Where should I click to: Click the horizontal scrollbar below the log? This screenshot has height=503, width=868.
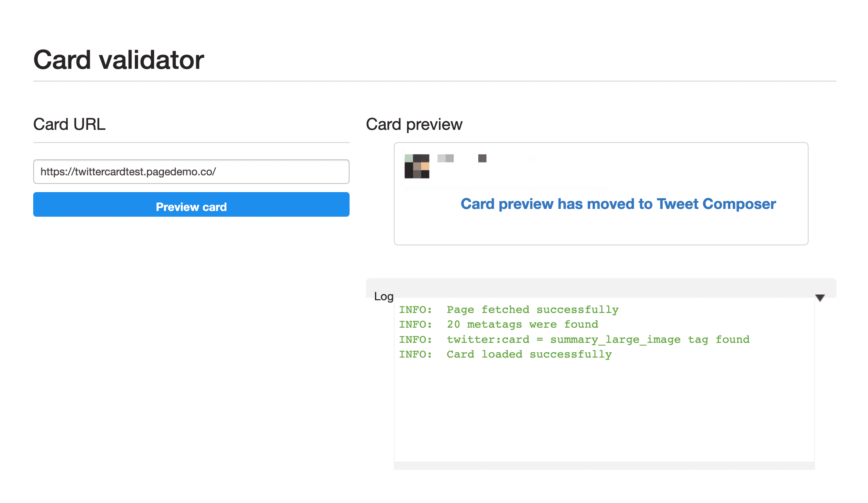[x=604, y=466]
